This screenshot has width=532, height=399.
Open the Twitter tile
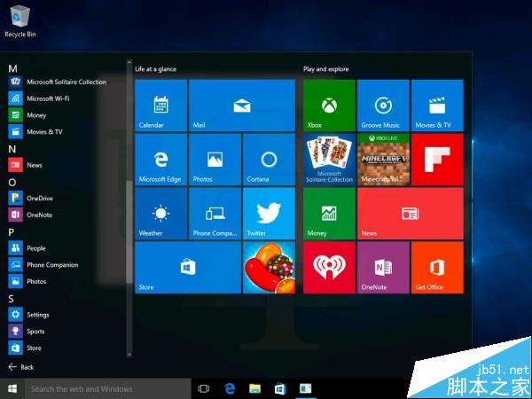tap(268, 214)
